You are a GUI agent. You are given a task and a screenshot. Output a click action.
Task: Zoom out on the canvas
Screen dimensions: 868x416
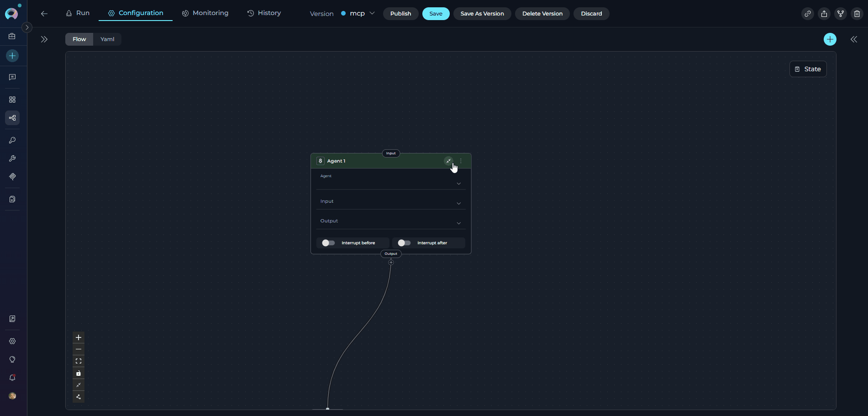79,349
